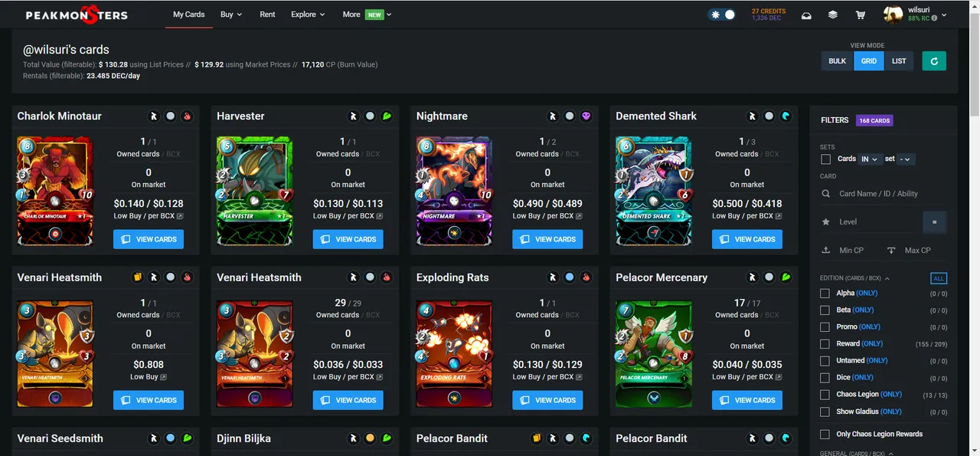Open the Explore dropdown menu
The width and height of the screenshot is (980, 456).
308,15
